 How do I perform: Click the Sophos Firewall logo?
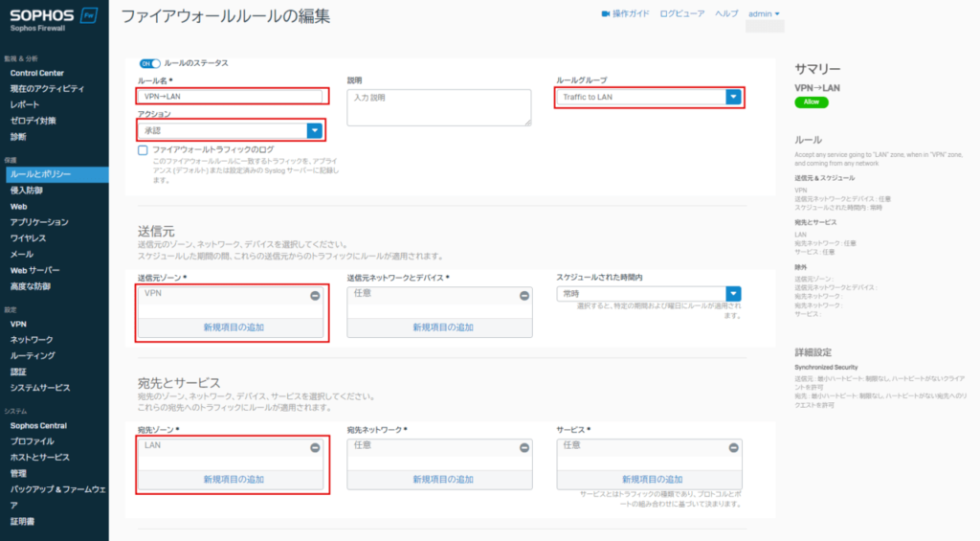tap(54, 19)
